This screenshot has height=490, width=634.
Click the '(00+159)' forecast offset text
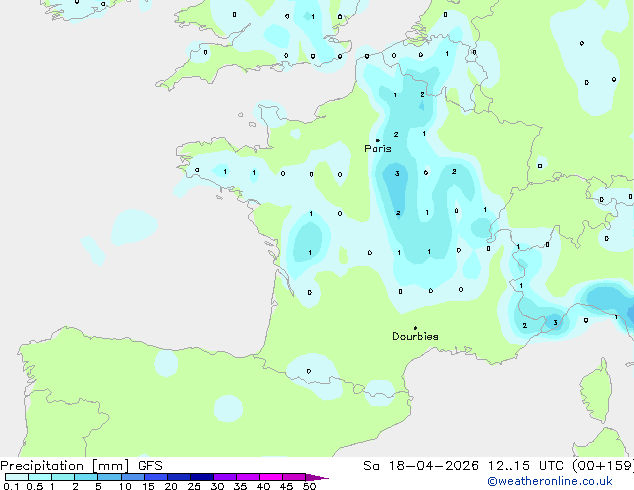tap(603, 466)
